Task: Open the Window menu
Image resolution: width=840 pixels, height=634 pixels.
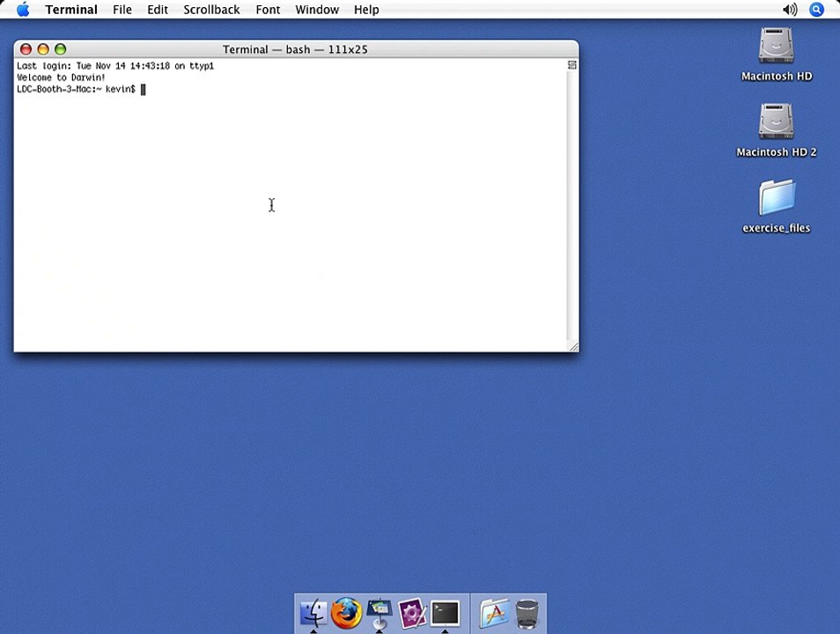Action: (317, 10)
